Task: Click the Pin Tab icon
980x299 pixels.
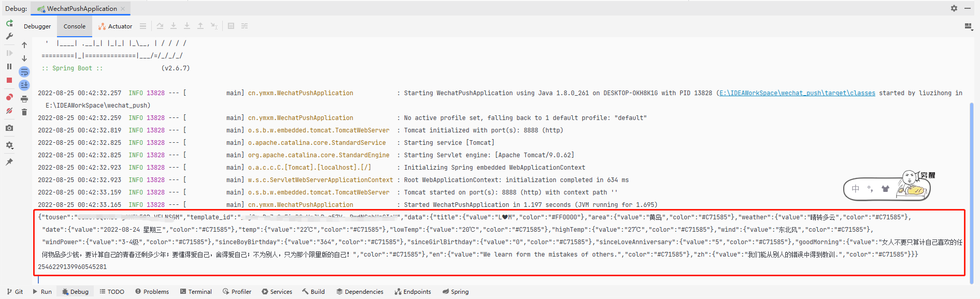Action: pos(9,162)
